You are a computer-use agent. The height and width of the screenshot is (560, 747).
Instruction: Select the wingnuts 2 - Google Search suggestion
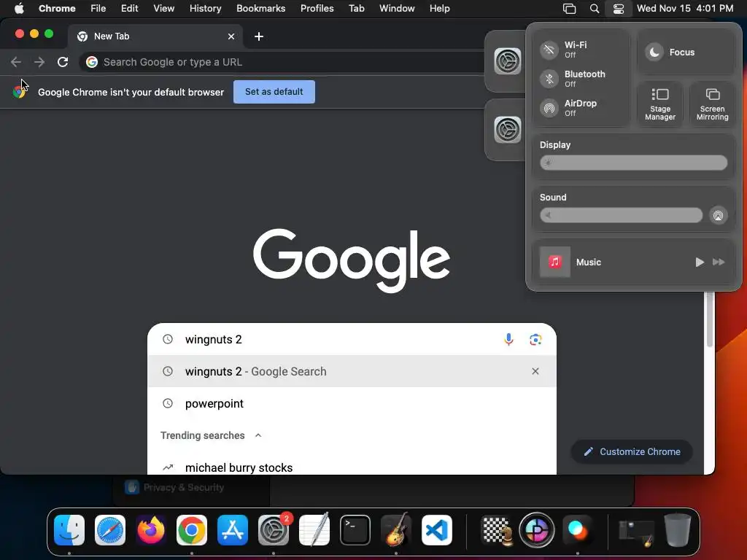pyautogui.click(x=352, y=371)
